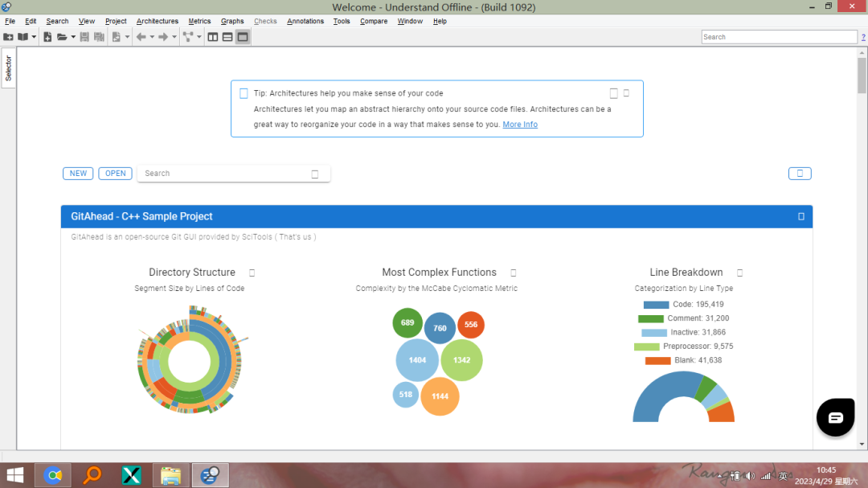Screen dimensions: 868x488
Task: Go back using the left arrow icon
Action: (141, 37)
